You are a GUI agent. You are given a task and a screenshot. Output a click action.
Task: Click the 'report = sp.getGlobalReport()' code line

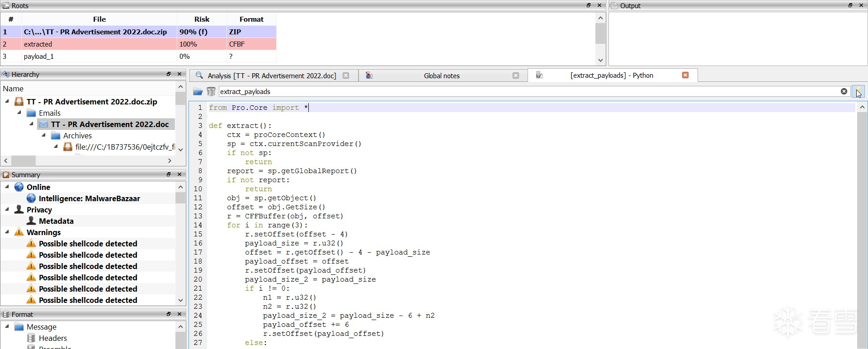click(292, 171)
